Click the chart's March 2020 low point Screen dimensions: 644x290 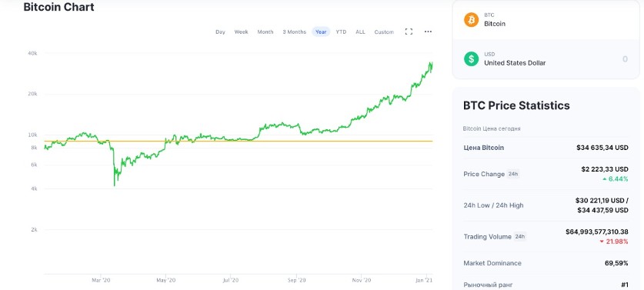(x=114, y=185)
